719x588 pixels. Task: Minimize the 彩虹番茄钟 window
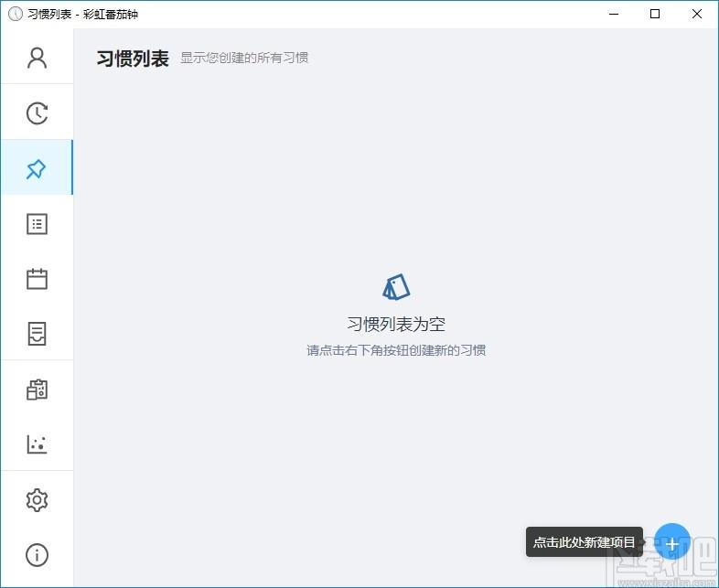pos(614,14)
